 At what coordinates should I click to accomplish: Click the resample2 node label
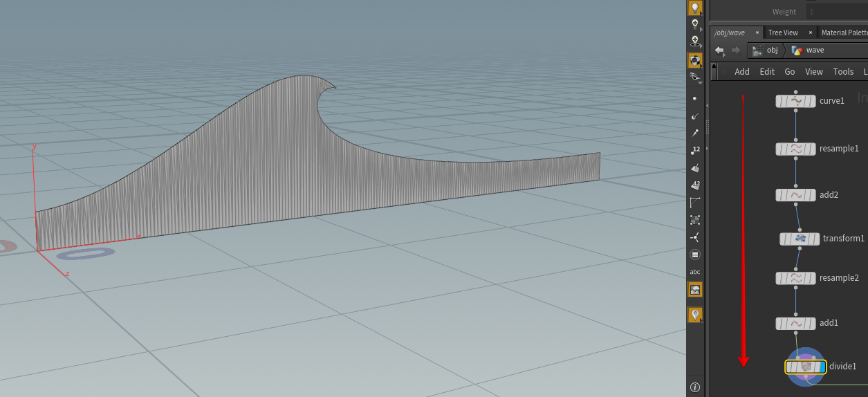(839, 278)
